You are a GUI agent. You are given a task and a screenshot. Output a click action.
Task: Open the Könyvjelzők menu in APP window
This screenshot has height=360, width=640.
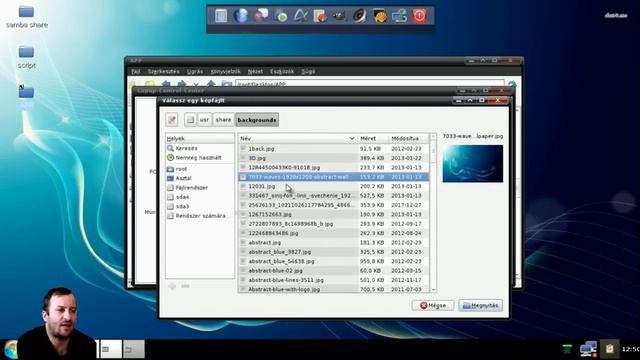tap(225, 71)
